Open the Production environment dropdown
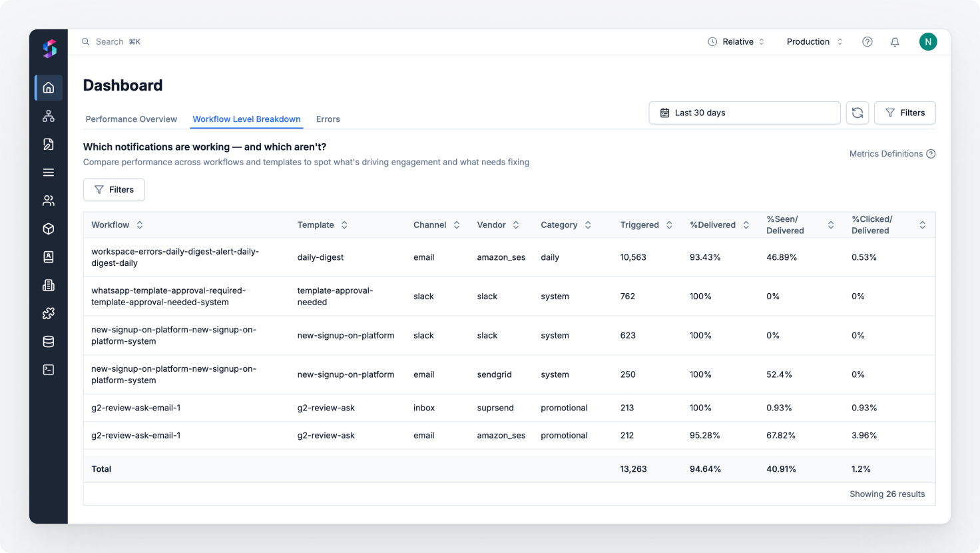Image resolution: width=980 pixels, height=553 pixels. 815,41
